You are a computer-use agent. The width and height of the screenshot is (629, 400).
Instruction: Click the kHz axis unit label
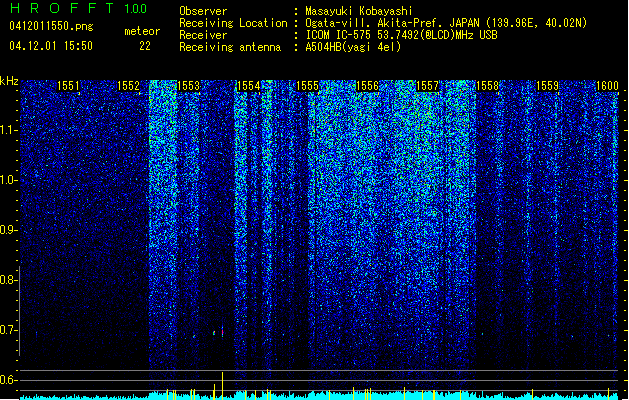[9, 81]
